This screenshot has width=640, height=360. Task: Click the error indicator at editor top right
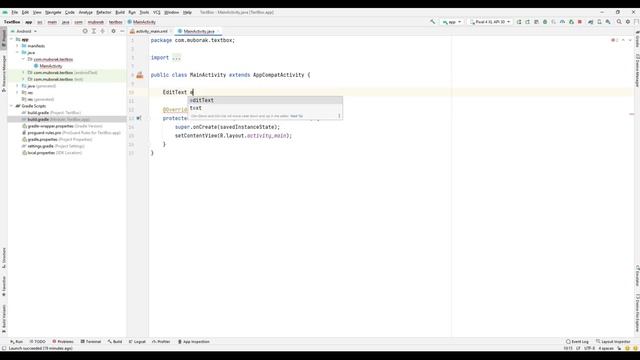614,40
